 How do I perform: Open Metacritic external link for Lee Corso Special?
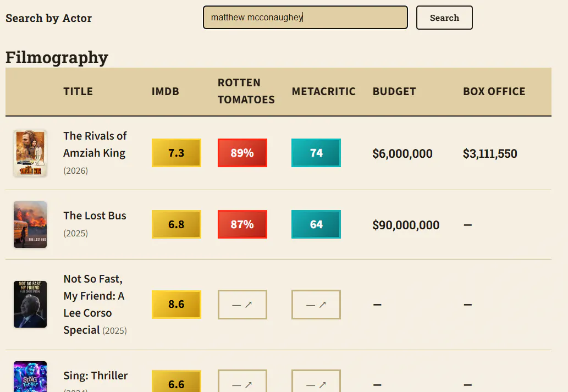tap(316, 305)
